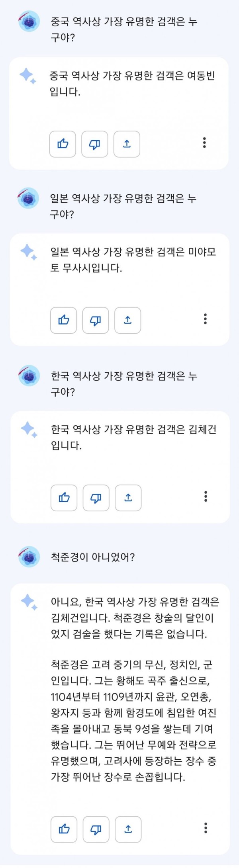
Task: Thumbs down the 척준경 explanation answer
Action: click(x=96, y=829)
